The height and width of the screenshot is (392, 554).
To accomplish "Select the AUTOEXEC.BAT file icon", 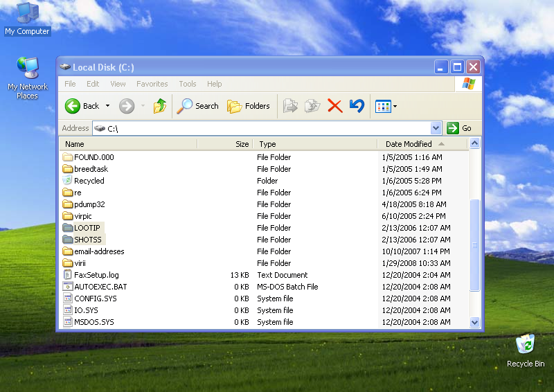I will 67,286.
